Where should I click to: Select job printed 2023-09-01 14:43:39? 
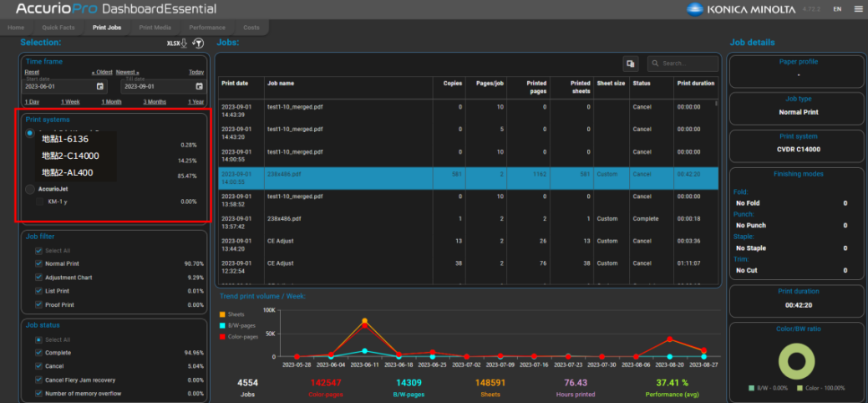pos(467,111)
